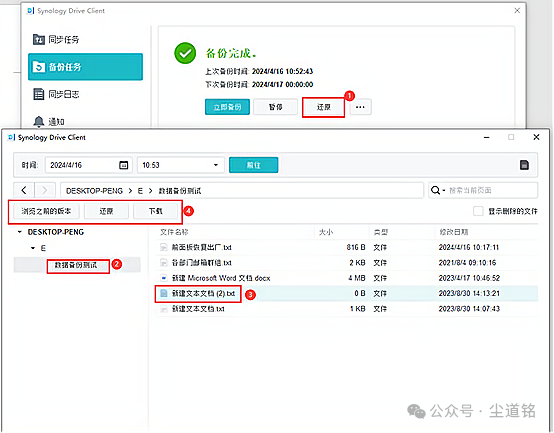Click the green backup complete checkmark icon
The image size is (554, 433).
tap(185, 53)
